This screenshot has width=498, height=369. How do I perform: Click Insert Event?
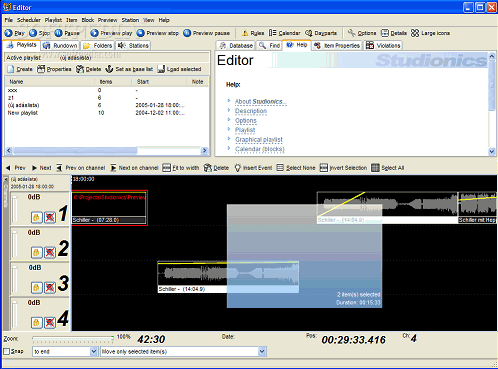(x=253, y=168)
